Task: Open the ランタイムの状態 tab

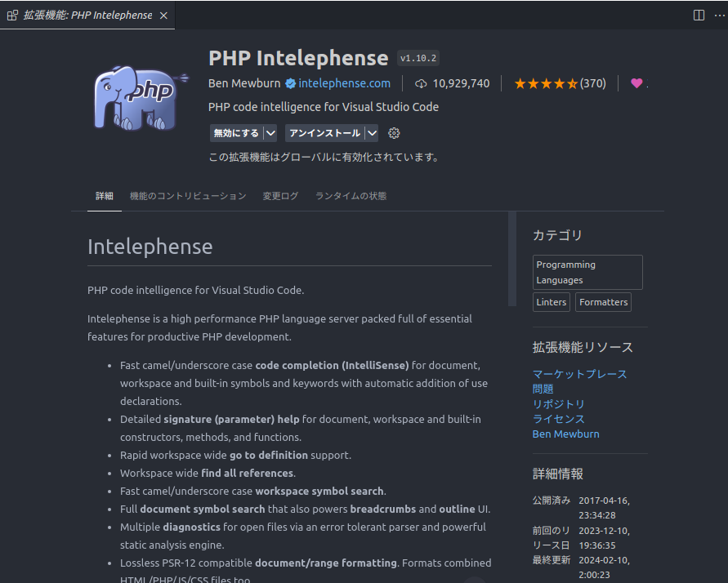Action: (351, 196)
